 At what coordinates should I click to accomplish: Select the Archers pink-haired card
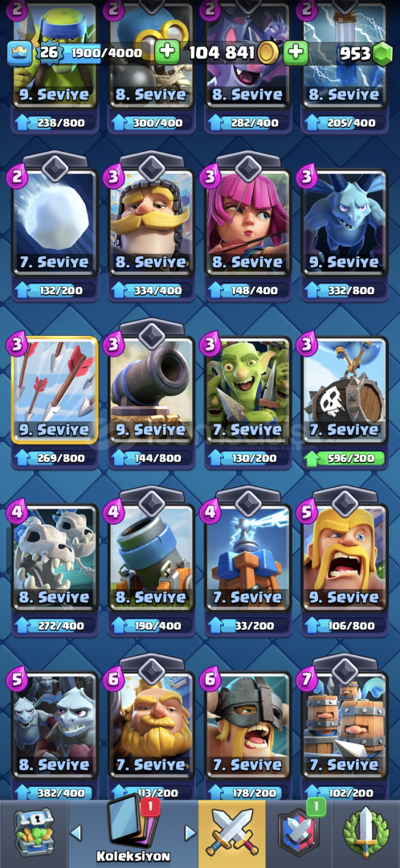click(248, 222)
